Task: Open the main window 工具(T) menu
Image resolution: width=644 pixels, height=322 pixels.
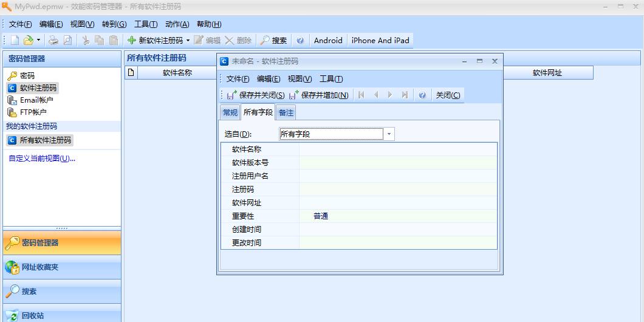Action: click(x=146, y=24)
